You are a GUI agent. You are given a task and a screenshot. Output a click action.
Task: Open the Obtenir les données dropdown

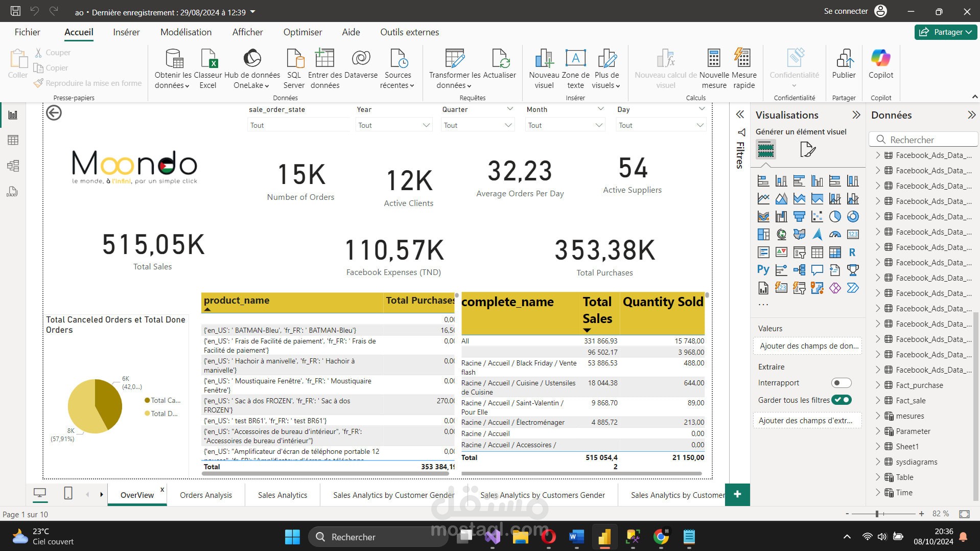click(173, 80)
